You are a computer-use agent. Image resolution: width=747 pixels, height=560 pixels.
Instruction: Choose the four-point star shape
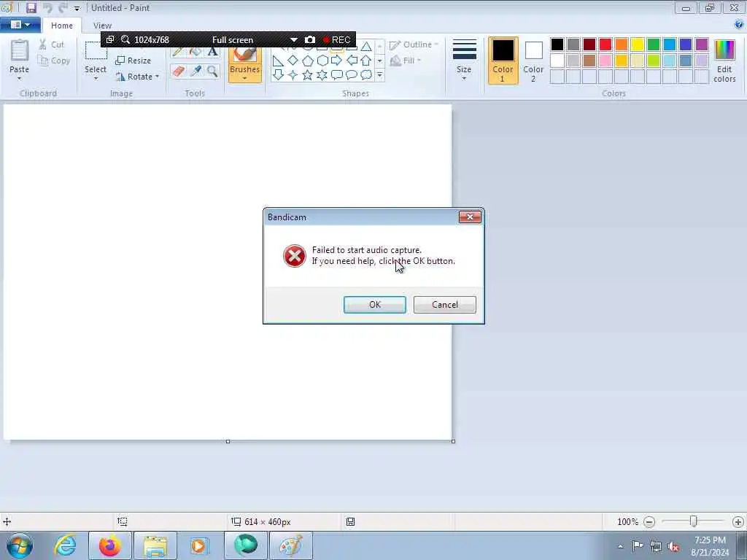pyautogui.click(x=293, y=75)
